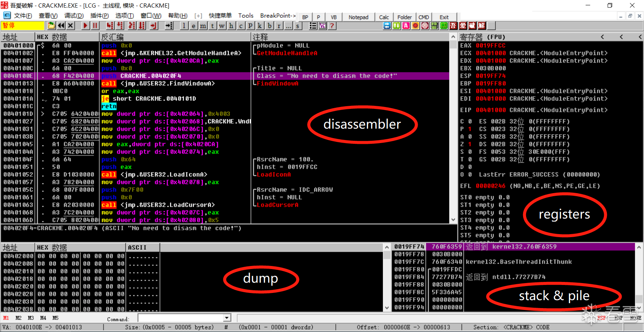Click the list options toolbar icon
The image size is (644, 332).
tap(313, 26)
